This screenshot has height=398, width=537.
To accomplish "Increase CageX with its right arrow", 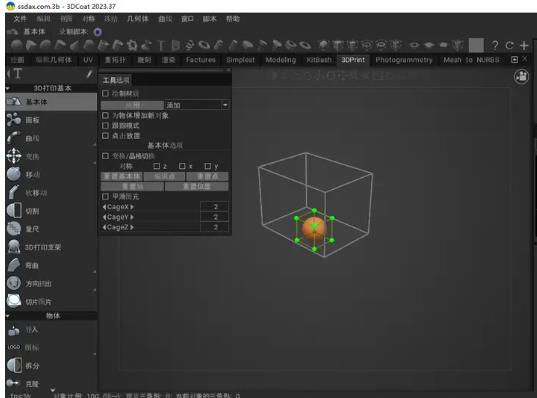I will pyautogui.click(x=132, y=207).
